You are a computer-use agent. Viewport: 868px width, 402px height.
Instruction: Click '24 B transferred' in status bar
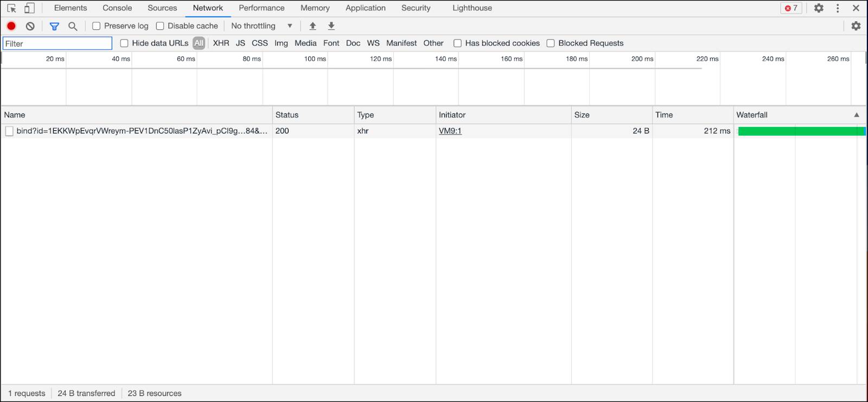tap(86, 393)
